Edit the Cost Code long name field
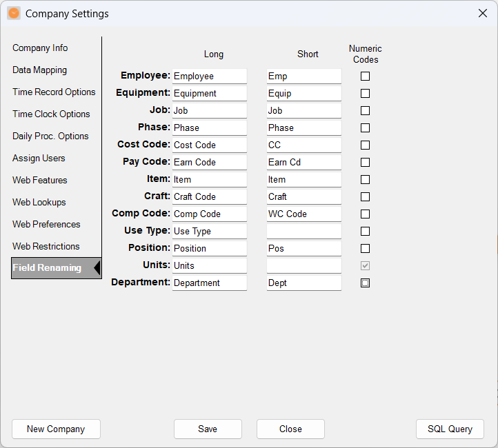 (210, 145)
